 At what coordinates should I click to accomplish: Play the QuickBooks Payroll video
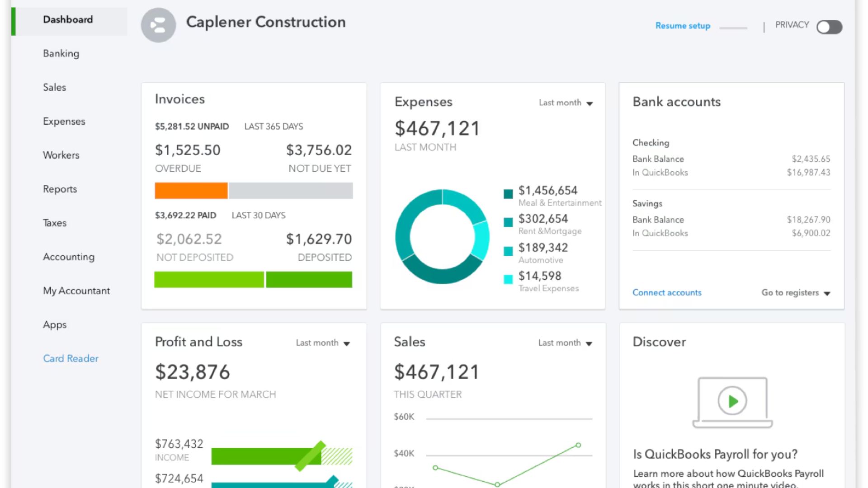coord(732,400)
